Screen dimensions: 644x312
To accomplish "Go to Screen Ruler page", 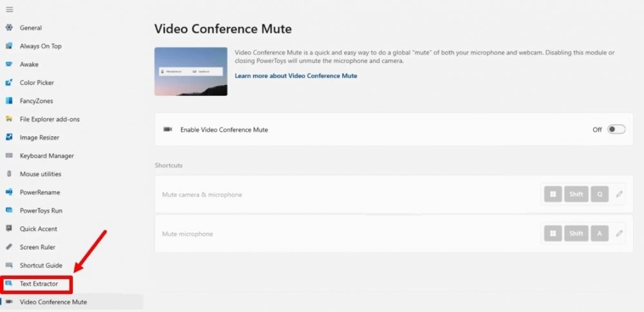I will pos(37,247).
